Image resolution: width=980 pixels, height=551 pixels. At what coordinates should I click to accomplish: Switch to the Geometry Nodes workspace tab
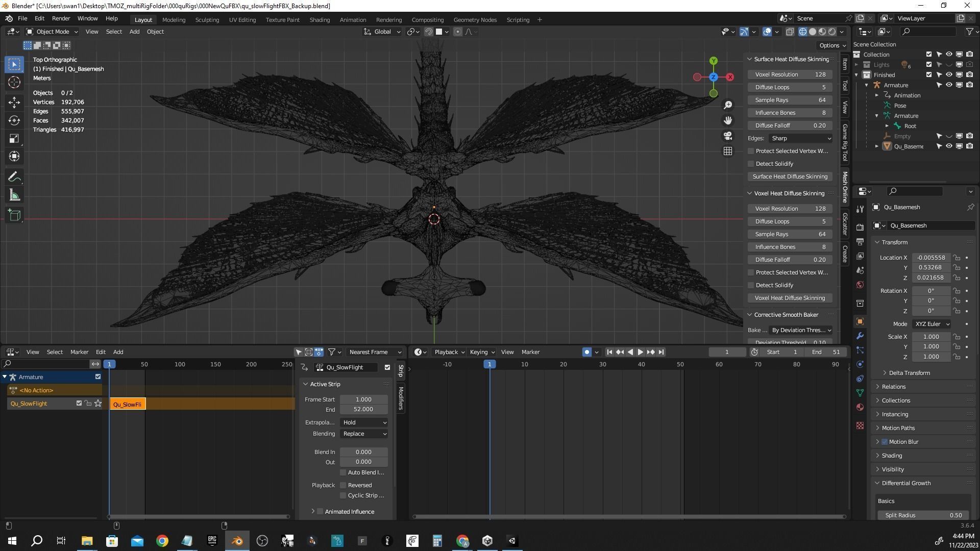475,20
